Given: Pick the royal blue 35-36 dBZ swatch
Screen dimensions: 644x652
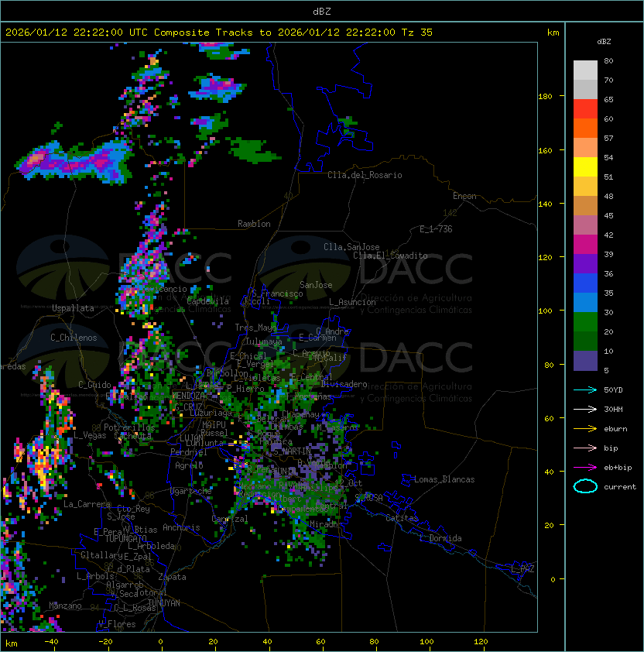Looking at the screenshot, I should [x=585, y=283].
